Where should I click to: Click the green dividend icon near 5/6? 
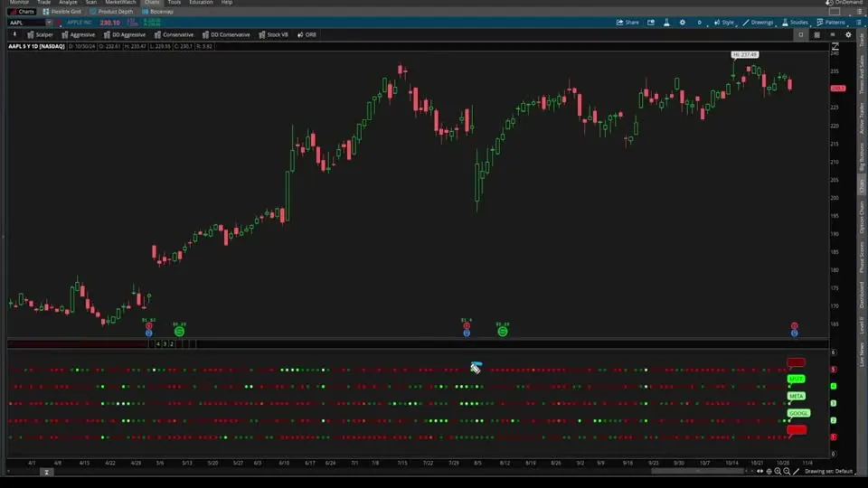click(179, 332)
